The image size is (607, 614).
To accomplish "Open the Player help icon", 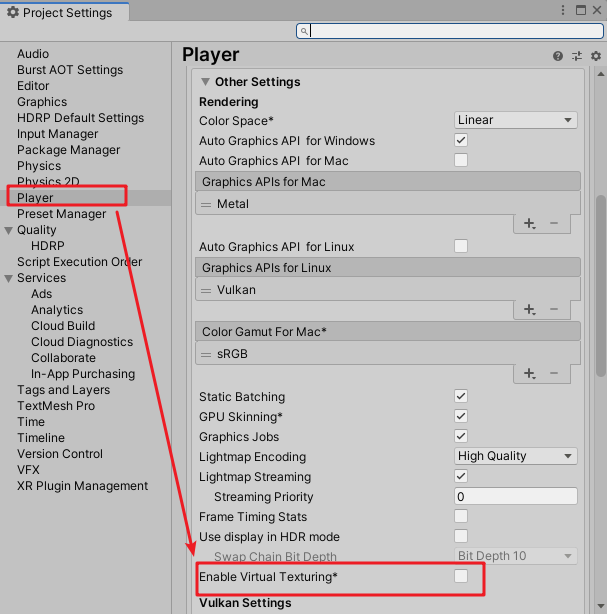I will [558, 56].
